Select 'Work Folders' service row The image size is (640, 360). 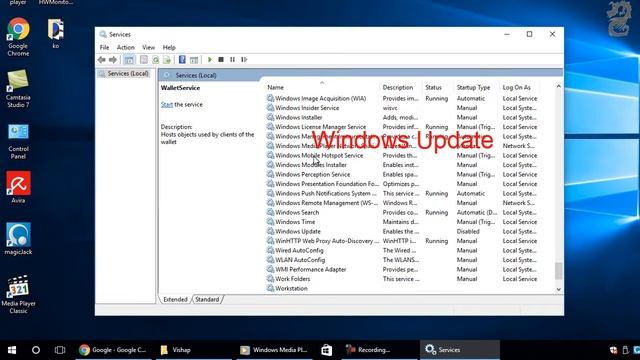402,279
